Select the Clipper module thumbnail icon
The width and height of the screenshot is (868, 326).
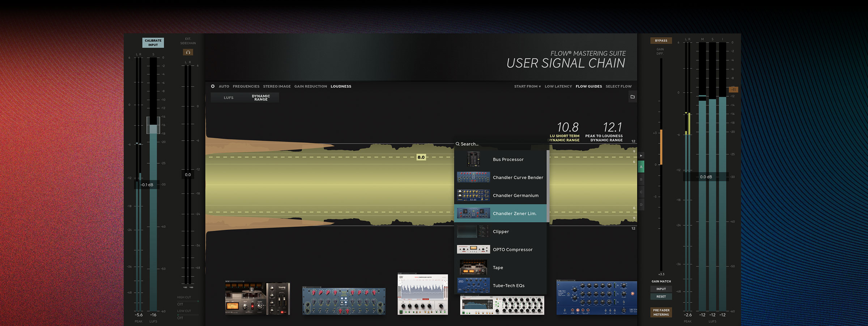(473, 231)
